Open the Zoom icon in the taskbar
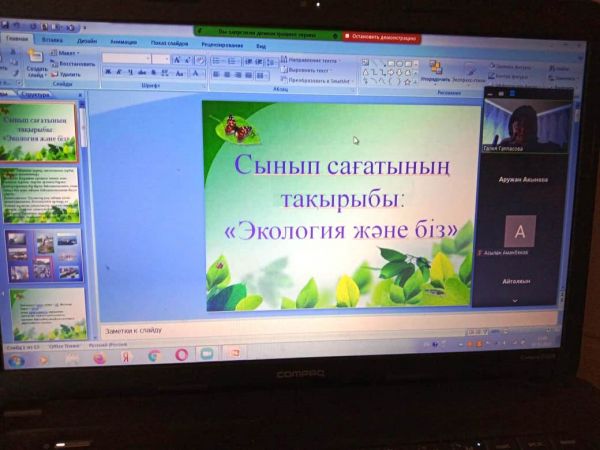Image resolution: width=600 pixels, height=450 pixels. (207, 354)
